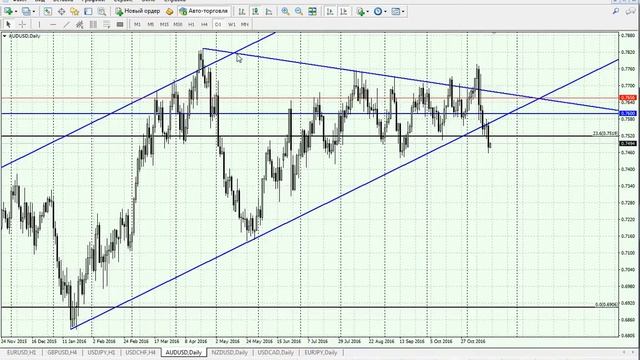Switch chart to bar chart icon
The image size is (640, 360).
coord(242,11)
